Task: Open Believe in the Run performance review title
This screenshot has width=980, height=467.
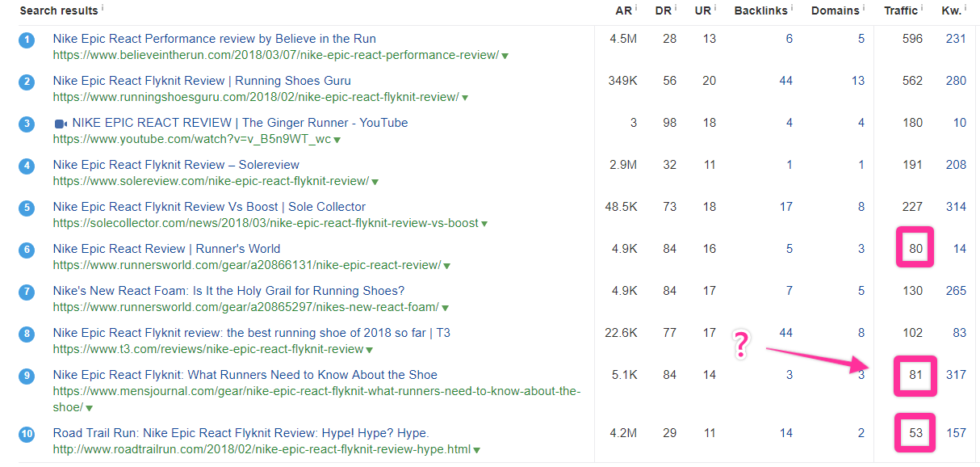Action: [x=215, y=39]
